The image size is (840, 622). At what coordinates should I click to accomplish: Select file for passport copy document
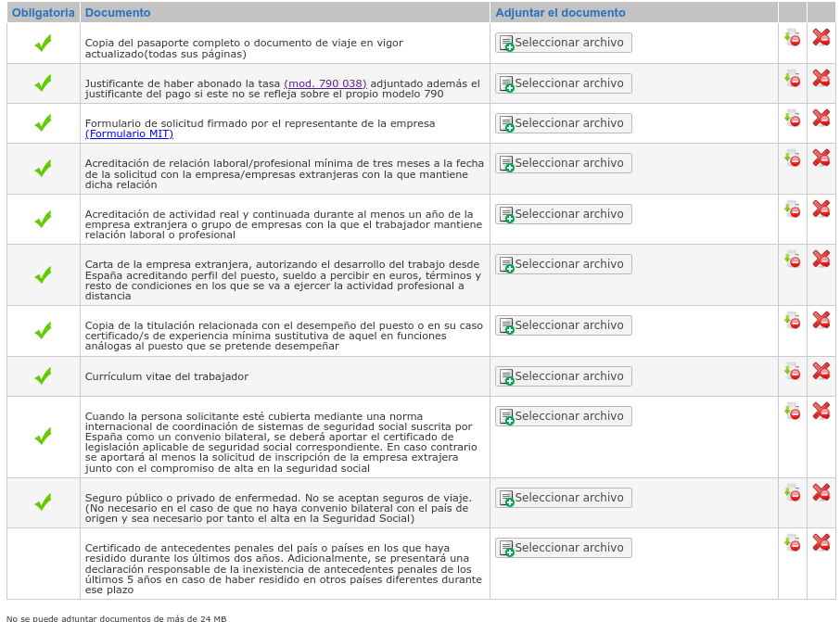click(x=564, y=43)
